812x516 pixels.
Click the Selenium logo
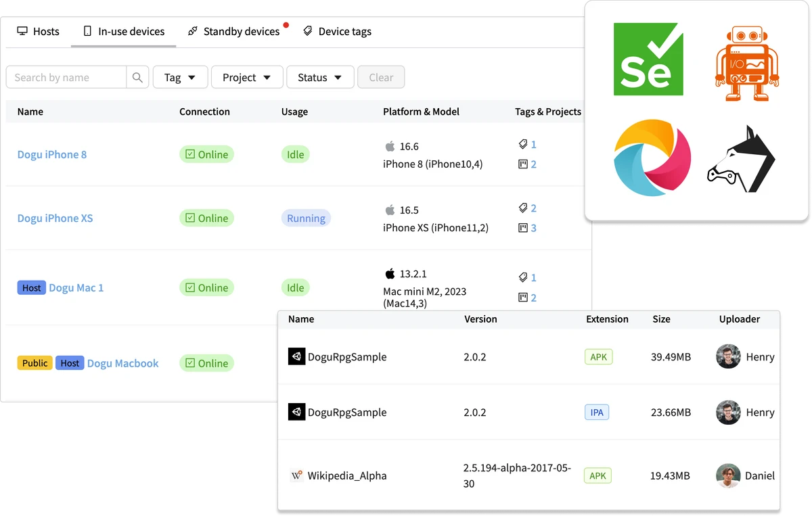point(648,60)
